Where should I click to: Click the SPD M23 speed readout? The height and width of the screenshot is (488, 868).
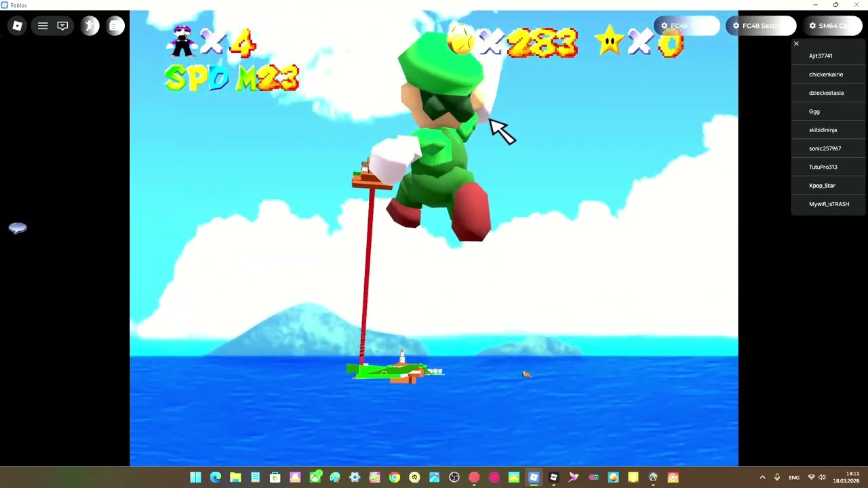tap(231, 79)
